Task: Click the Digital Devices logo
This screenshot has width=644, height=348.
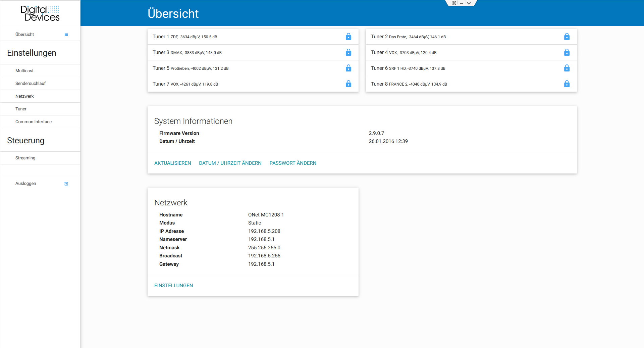Action: click(x=40, y=13)
